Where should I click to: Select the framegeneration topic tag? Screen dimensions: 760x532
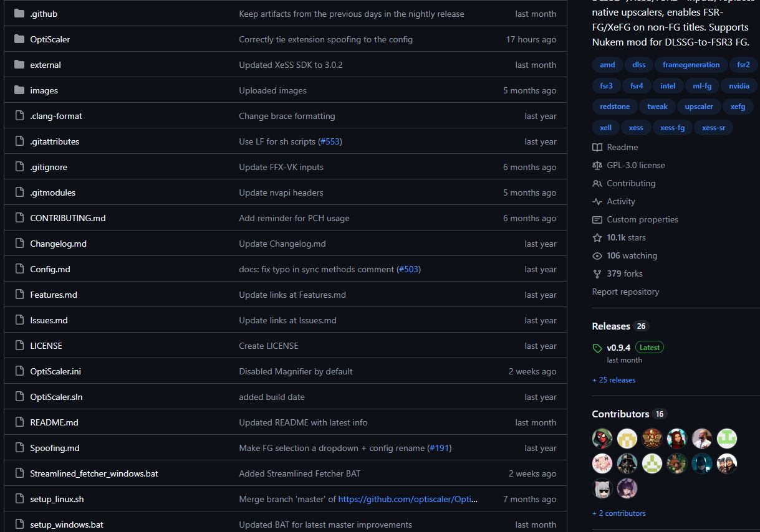[691, 65]
